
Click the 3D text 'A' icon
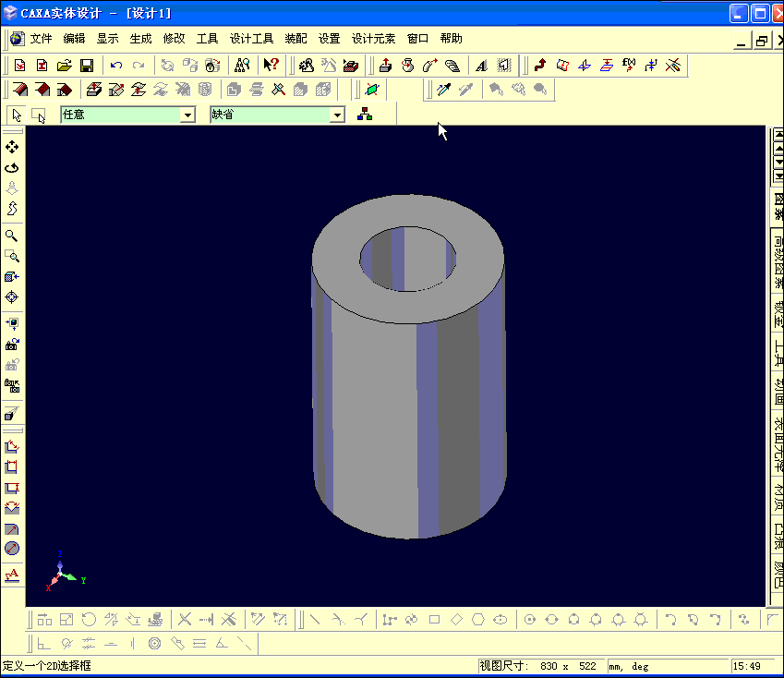tap(481, 66)
